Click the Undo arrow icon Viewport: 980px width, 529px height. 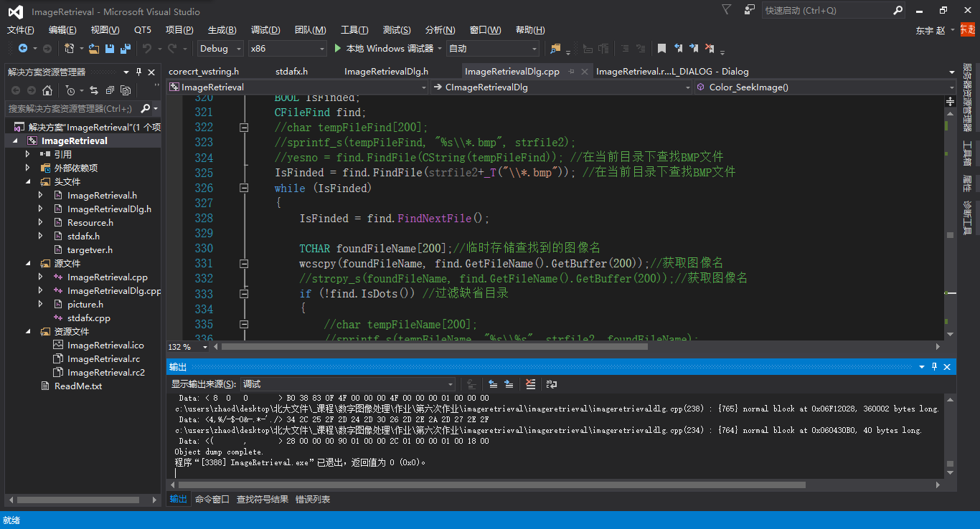(x=146, y=48)
